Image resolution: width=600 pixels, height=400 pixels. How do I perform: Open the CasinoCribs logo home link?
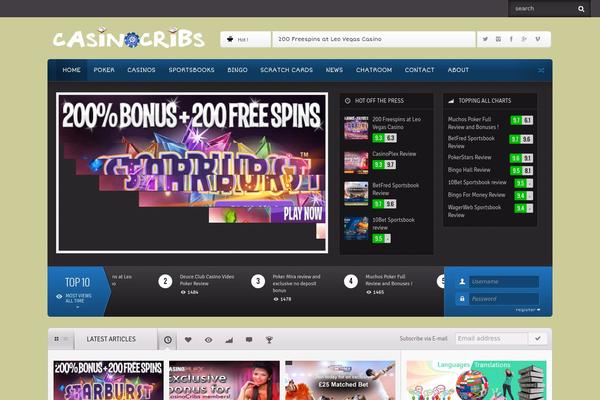click(129, 38)
